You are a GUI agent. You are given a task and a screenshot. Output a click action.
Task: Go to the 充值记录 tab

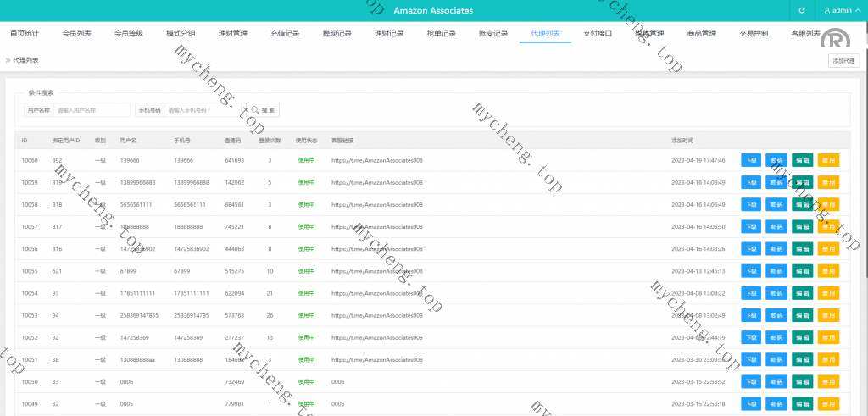[x=285, y=34]
